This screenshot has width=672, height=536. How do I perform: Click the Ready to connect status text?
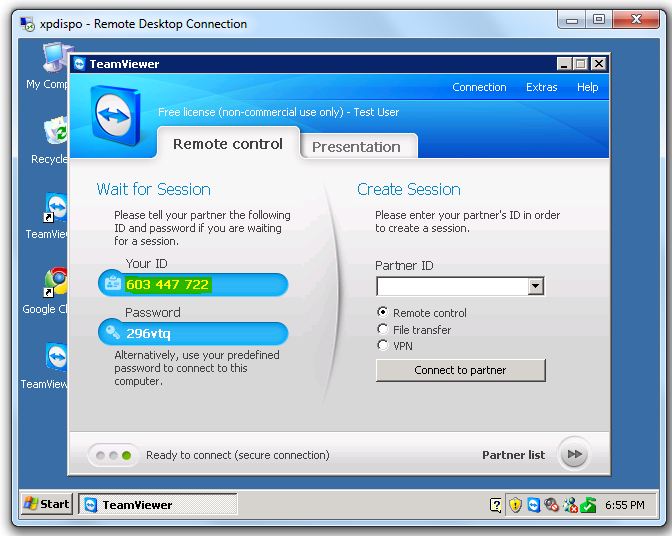coord(238,455)
